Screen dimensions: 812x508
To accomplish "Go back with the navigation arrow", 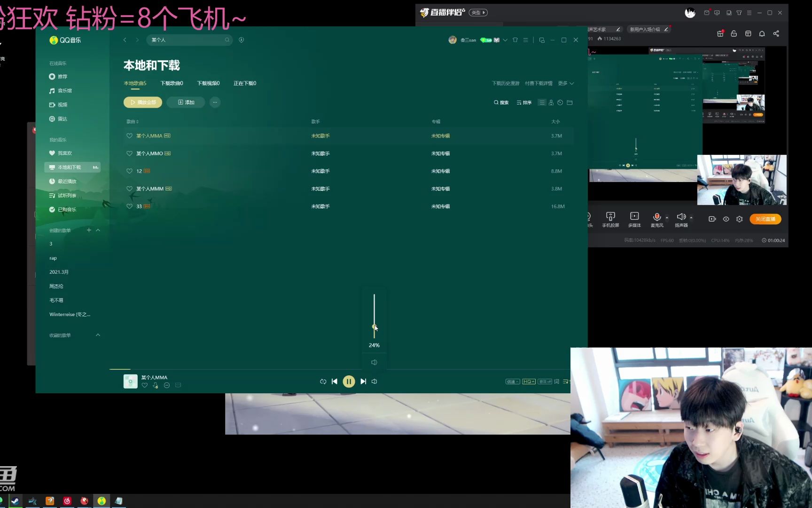I will click(x=125, y=40).
